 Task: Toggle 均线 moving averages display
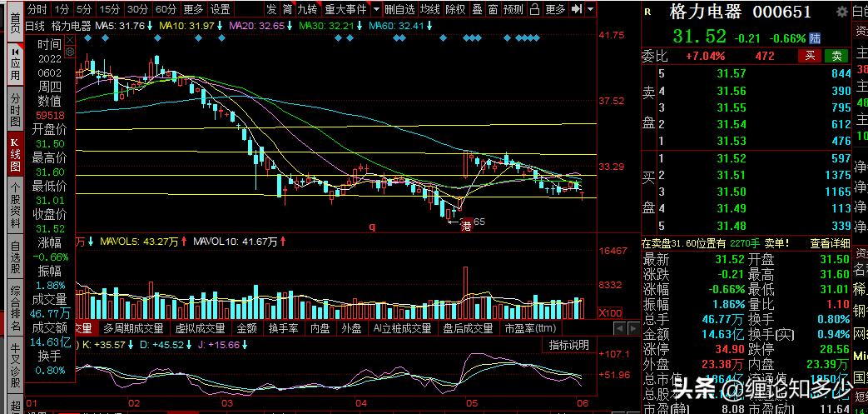(x=430, y=9)
